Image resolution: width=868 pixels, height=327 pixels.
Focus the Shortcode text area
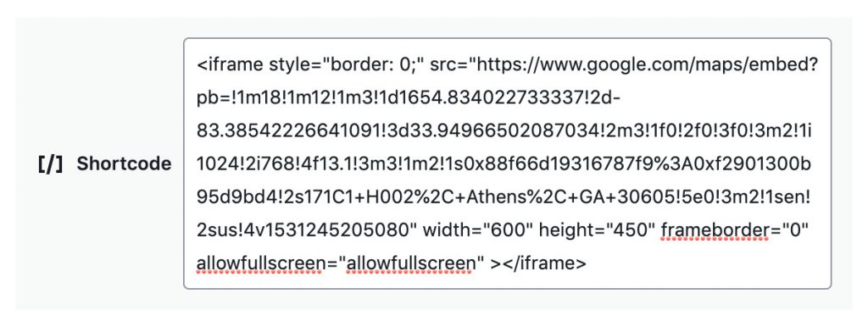point(507,163)
